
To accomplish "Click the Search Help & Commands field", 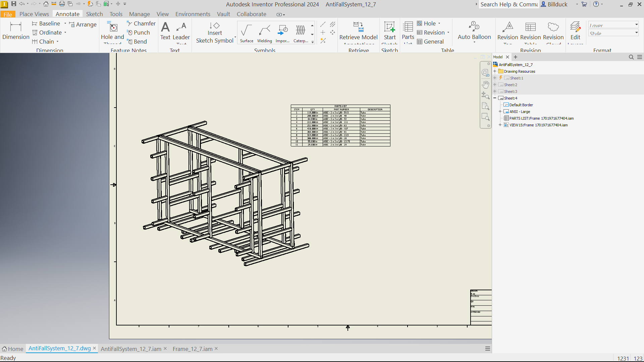I will click(509, 4).
